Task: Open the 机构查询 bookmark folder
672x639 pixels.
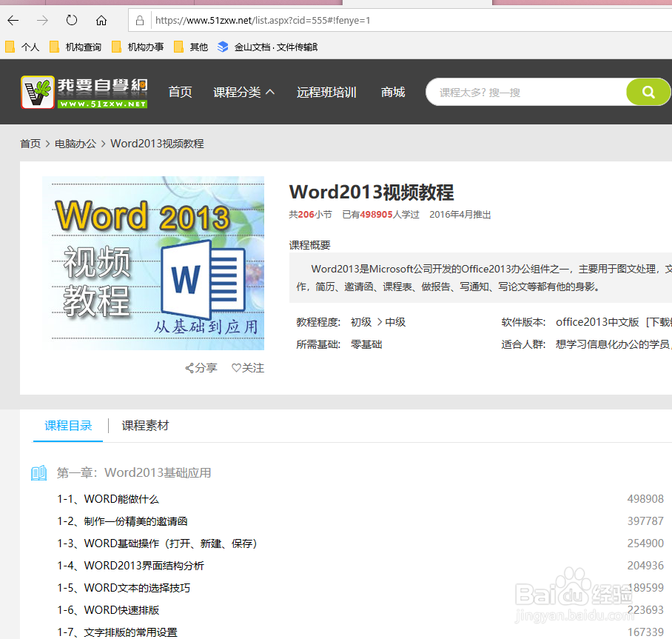Action: coord(75,47)
